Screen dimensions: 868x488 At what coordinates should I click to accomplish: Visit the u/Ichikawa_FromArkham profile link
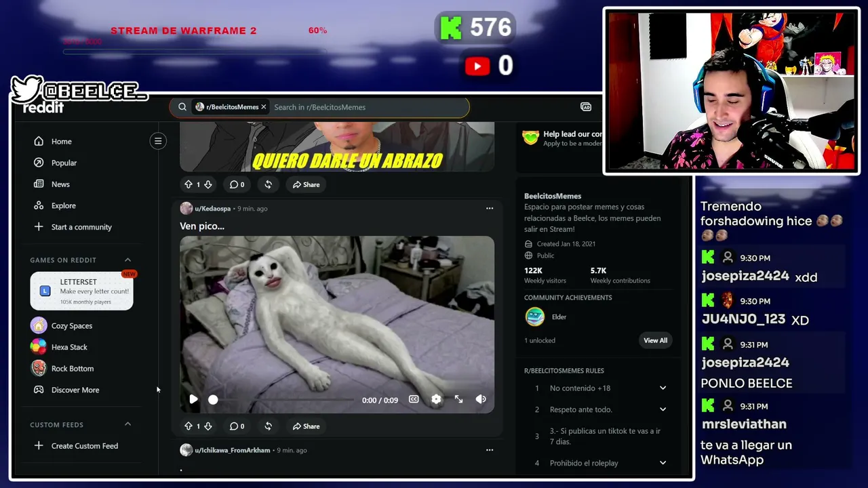click(x=233, y=450)
